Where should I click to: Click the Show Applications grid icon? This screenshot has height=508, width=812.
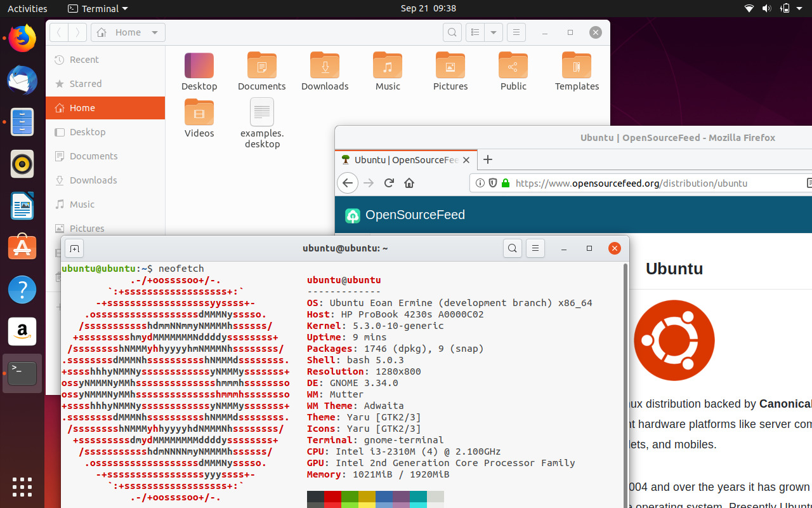click(22, 487)
